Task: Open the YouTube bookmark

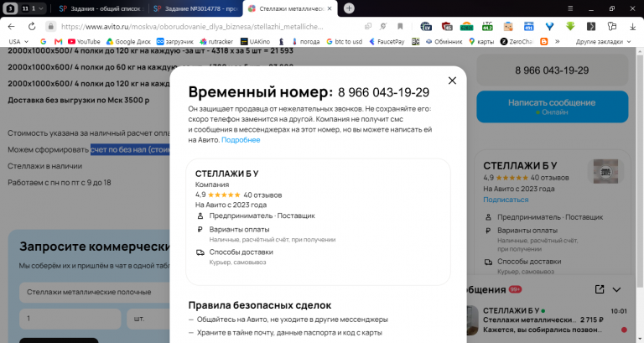Action: pos(84,41)
